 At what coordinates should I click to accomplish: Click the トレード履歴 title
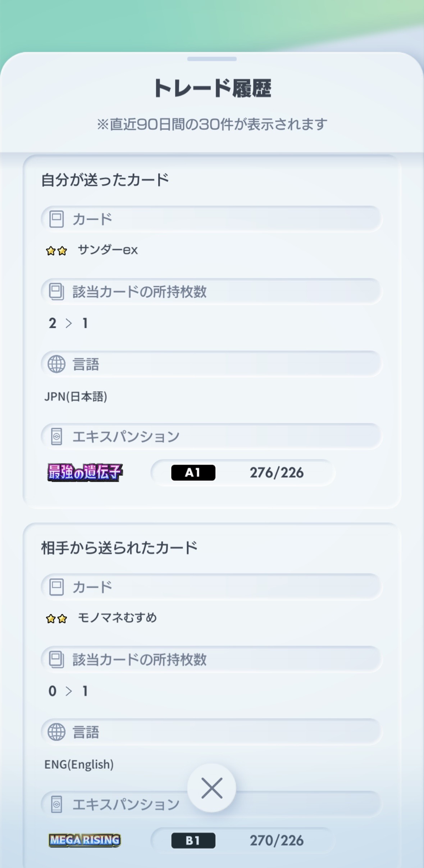click(212, 88)
